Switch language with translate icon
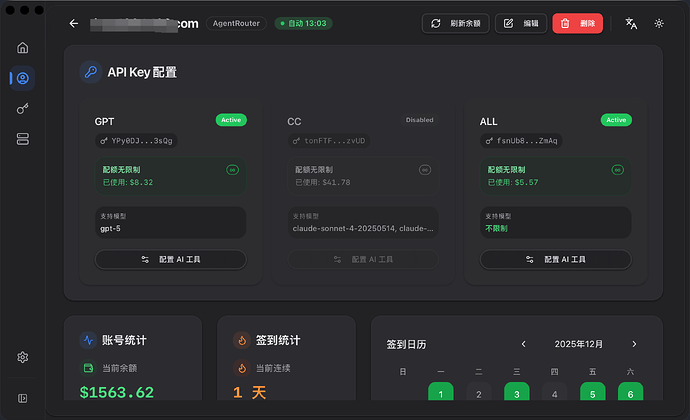The width and height of the screenshot is (690, 420). (x=631, y=23)
